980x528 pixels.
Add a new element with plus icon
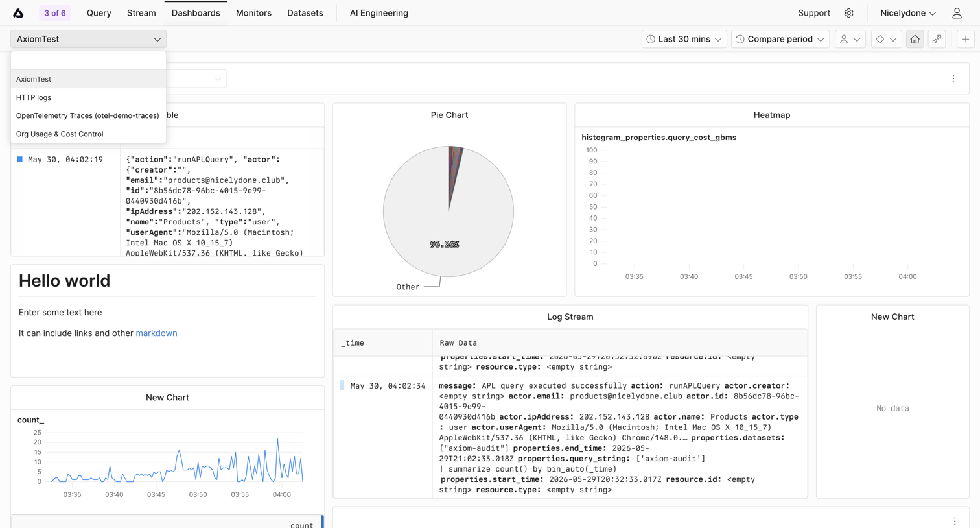[x=965, y=39]
